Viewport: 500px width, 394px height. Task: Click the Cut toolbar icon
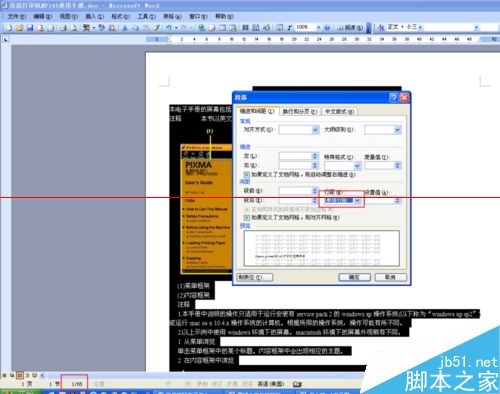(125, 28)
